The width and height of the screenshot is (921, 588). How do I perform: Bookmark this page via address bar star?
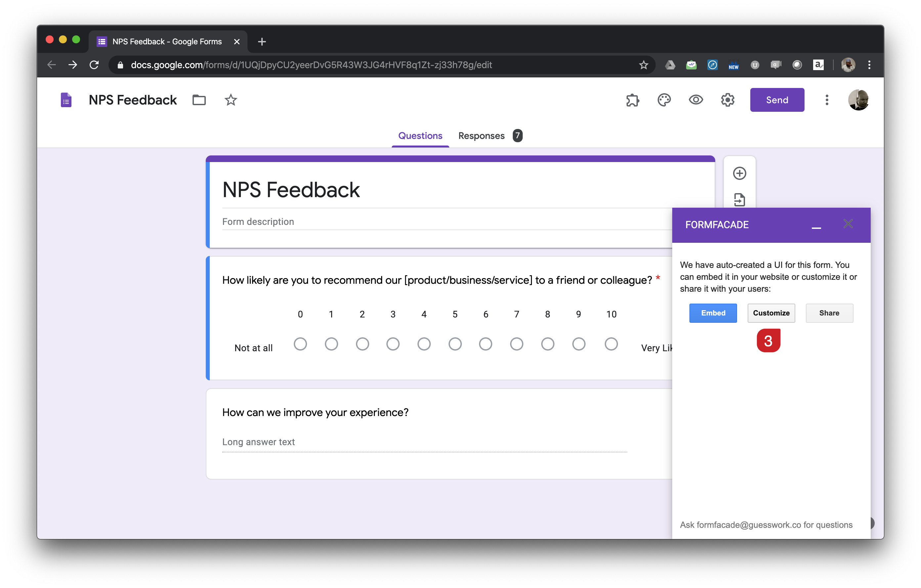coord(644,64)
